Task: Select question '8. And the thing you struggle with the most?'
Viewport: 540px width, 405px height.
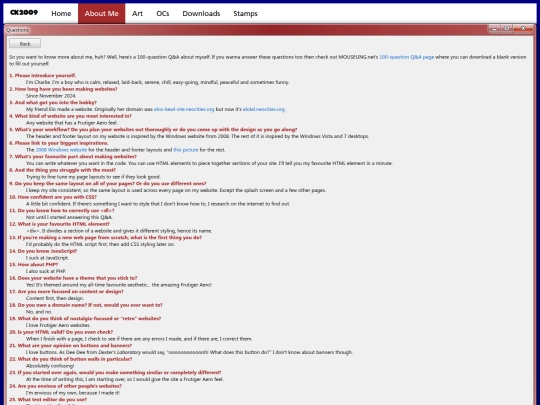Action: tap(62, 170)
